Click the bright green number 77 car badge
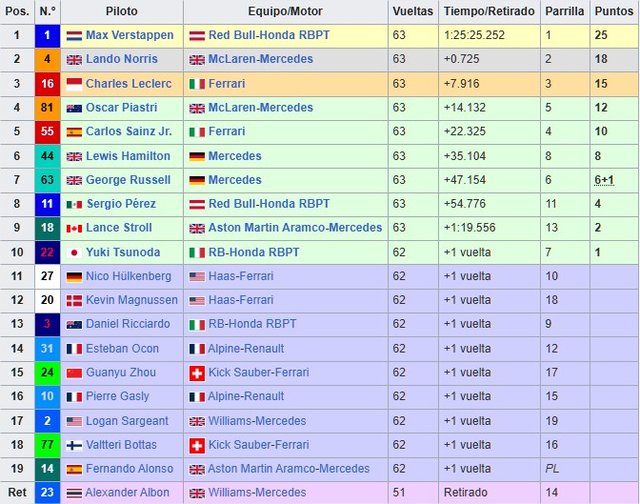Image resolution: width=640 pixels, height=504 pixels. pyautogui.click(x=47, y=445)
